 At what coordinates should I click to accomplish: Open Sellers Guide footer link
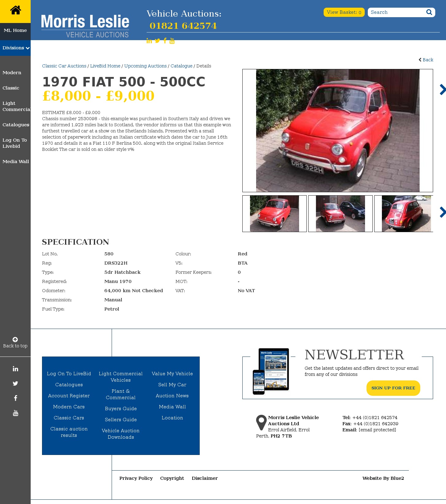coord(121,420)
